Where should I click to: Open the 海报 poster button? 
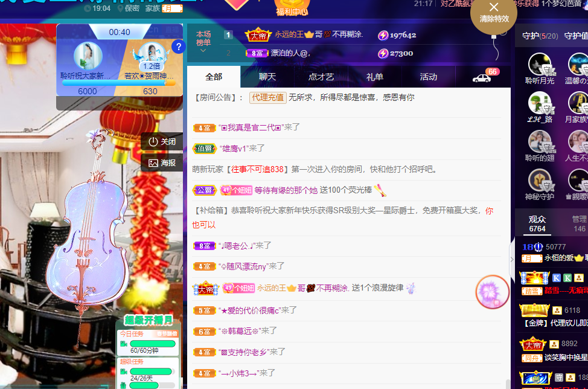click(162, 163)
